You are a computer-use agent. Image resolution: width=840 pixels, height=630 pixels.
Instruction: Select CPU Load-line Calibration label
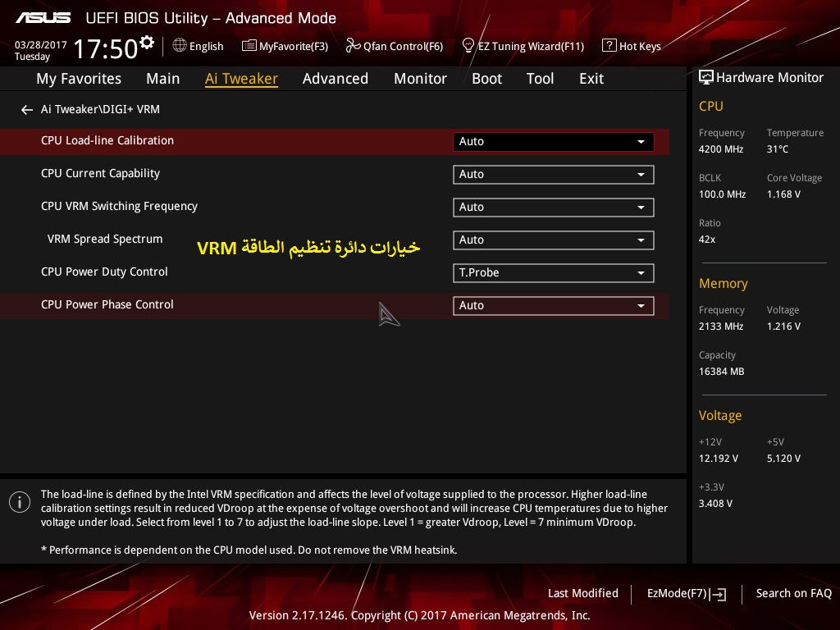click(x=107, y=141)
